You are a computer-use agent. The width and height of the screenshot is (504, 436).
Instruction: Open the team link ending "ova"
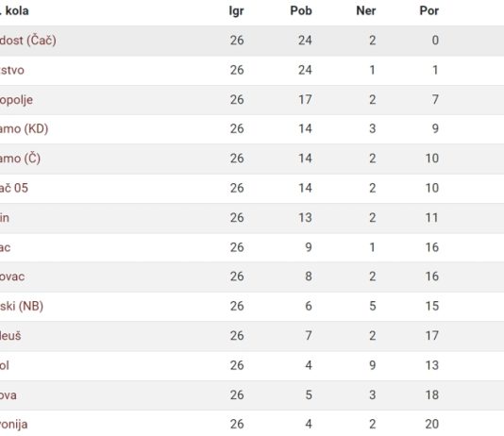point(8,395)
